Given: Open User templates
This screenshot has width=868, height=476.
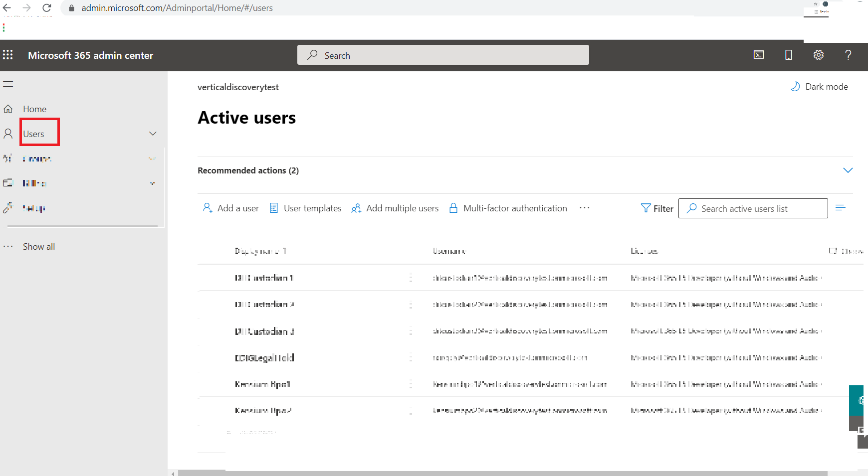Looking at the screenshot, I should pyautogui.click(x=305, y=208).
